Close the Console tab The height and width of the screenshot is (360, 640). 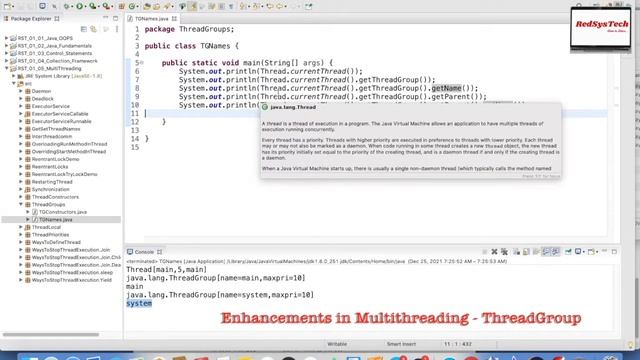160,252
